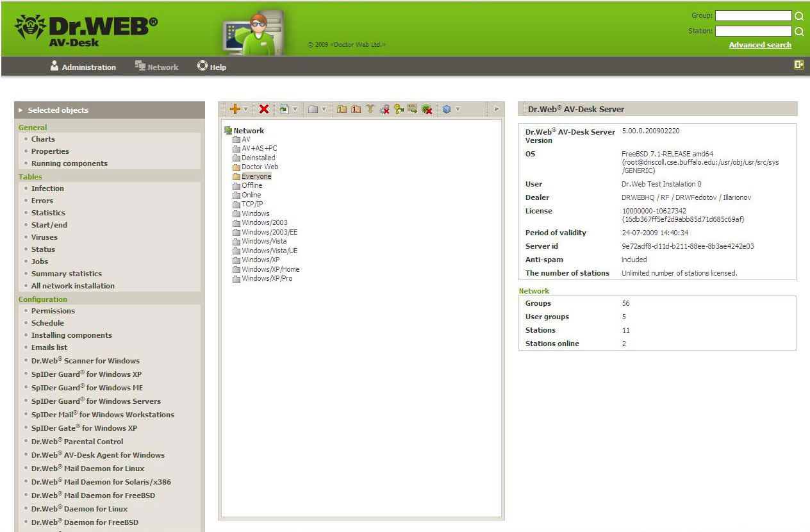Focus the Group search input field
The height and width of the screenshot is (532, 810).
tap(753, 16)
